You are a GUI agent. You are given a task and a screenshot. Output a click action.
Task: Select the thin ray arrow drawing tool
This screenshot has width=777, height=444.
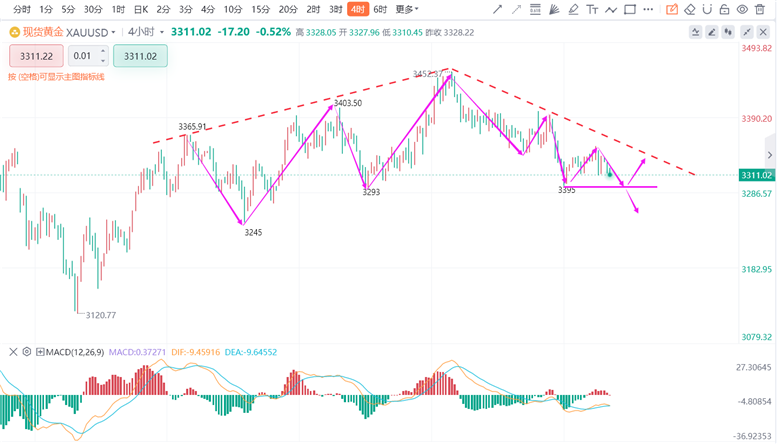[516, 9]
